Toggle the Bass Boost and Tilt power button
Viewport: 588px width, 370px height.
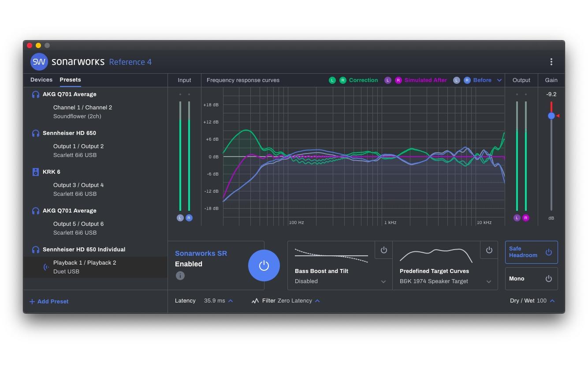[x=384, y=250]
